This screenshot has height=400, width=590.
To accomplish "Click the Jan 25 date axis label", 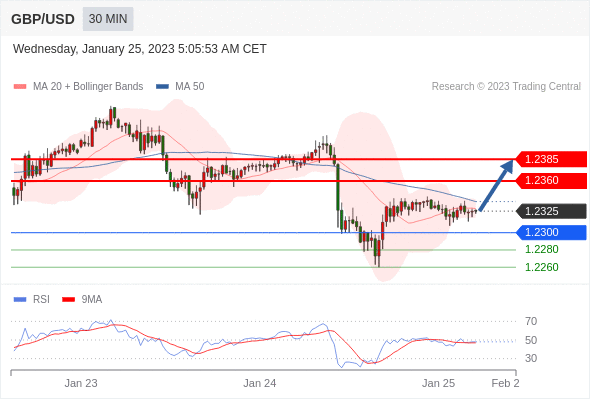I will [438, 383].
